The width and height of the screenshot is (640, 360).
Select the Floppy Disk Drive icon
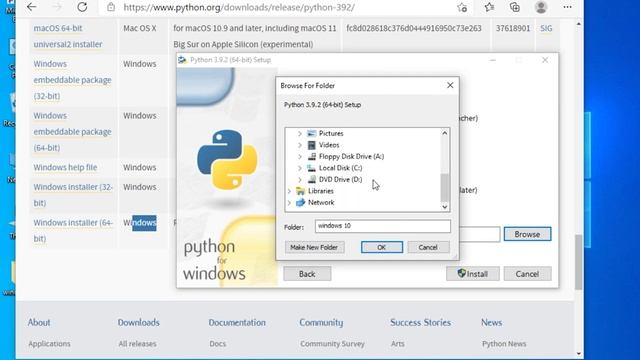coord(311,156)
